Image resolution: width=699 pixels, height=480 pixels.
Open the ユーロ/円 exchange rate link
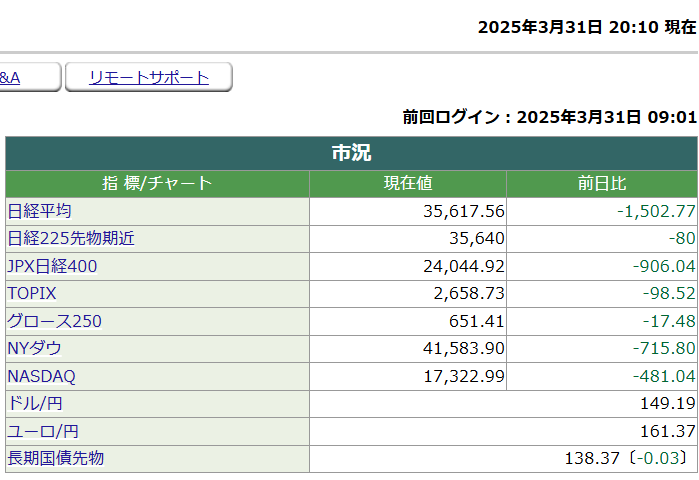click(x=40, y=431)
